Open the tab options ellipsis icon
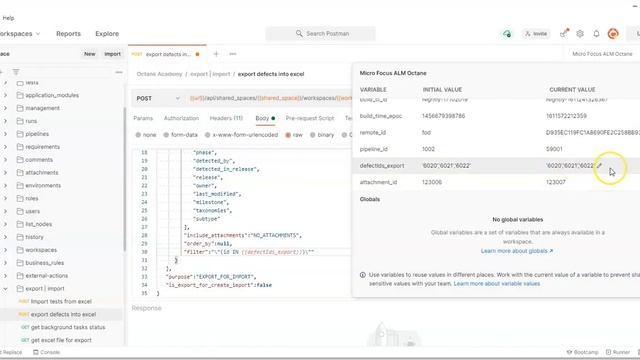This screenshot has width=640, height=360. [x=233, y=54]
